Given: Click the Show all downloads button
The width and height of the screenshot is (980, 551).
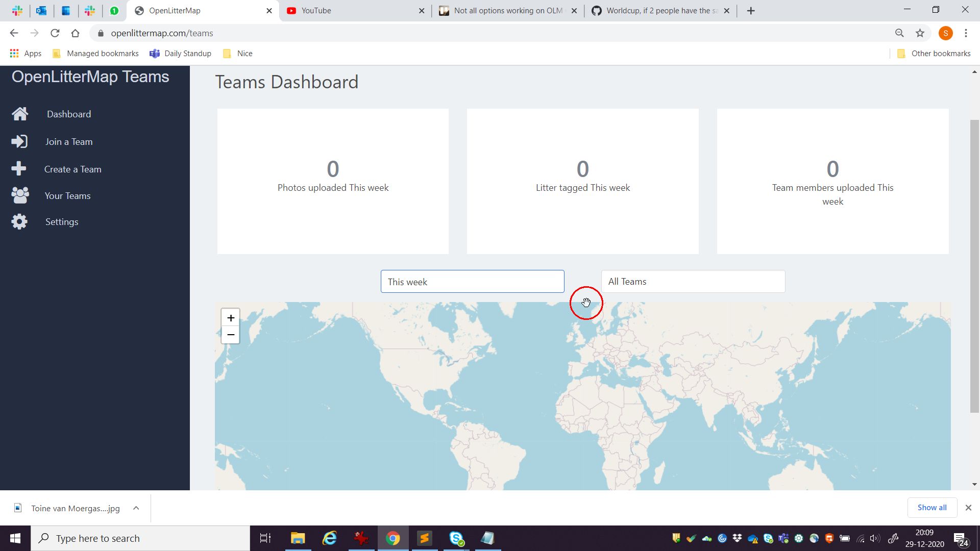Looking at the screenshot, I should point(932,508).
